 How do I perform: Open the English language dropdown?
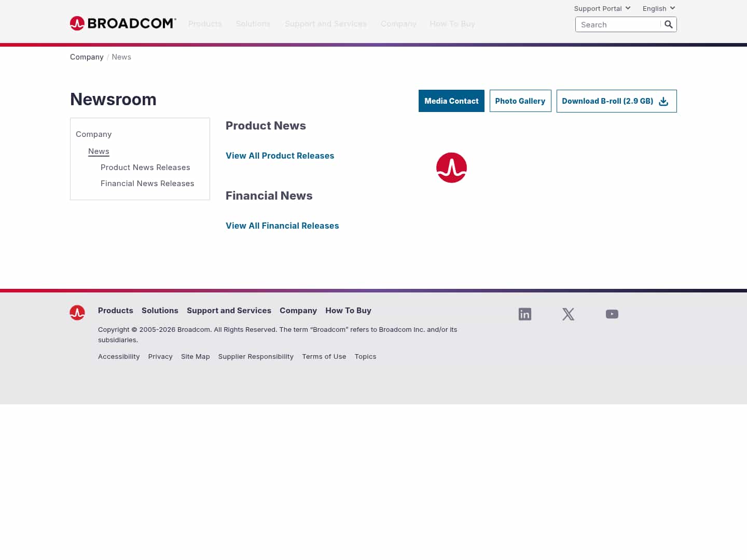coord(659,8)
